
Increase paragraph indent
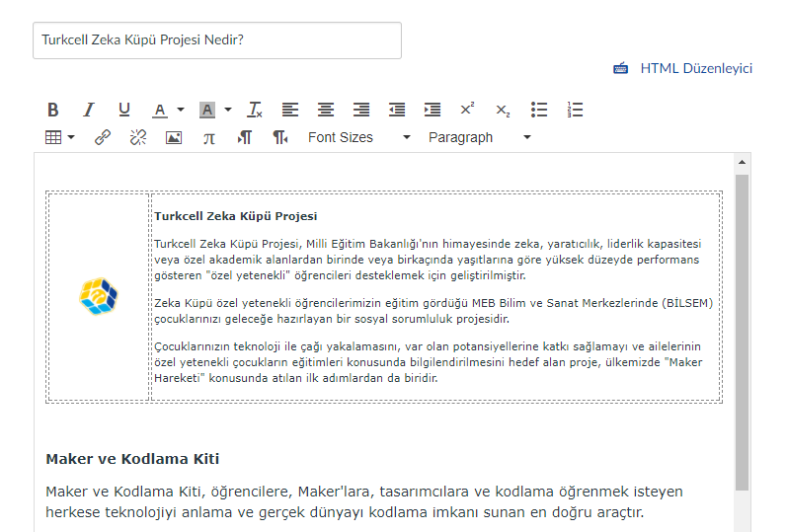pyautogui.click(x=433, y=110)
